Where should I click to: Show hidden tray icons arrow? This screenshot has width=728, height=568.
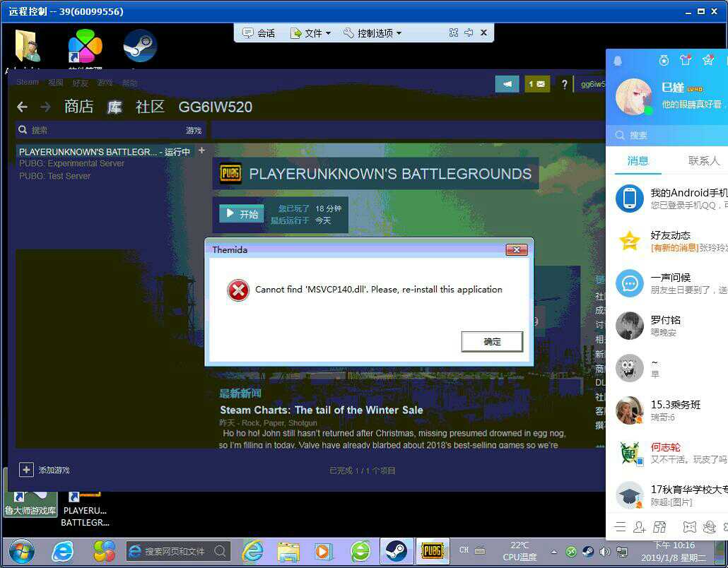[554, 552]
